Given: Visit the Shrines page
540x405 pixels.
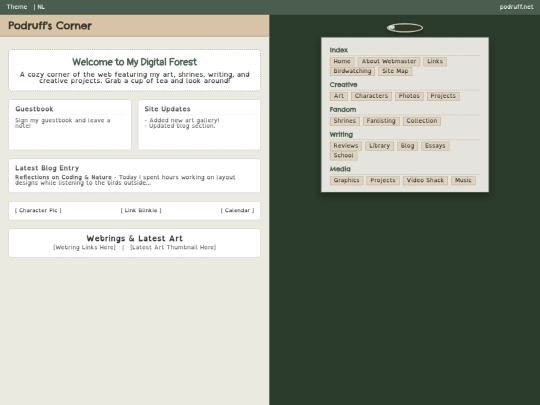Looking at the screenshot, I should coord(345,121).
